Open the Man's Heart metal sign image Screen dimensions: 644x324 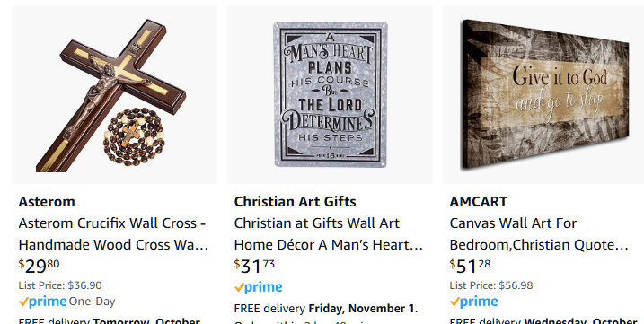pyautogui.click(x=331, y=94)
